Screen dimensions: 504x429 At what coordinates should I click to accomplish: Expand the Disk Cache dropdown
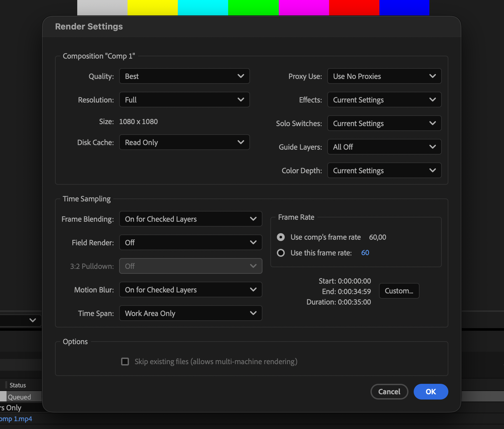pos(185,142)
